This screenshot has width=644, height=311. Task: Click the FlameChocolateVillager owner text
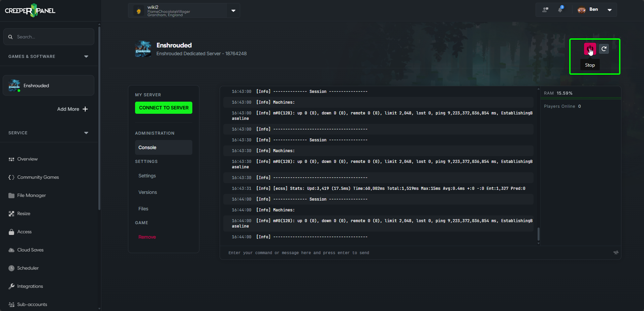[x=169, y=11]
